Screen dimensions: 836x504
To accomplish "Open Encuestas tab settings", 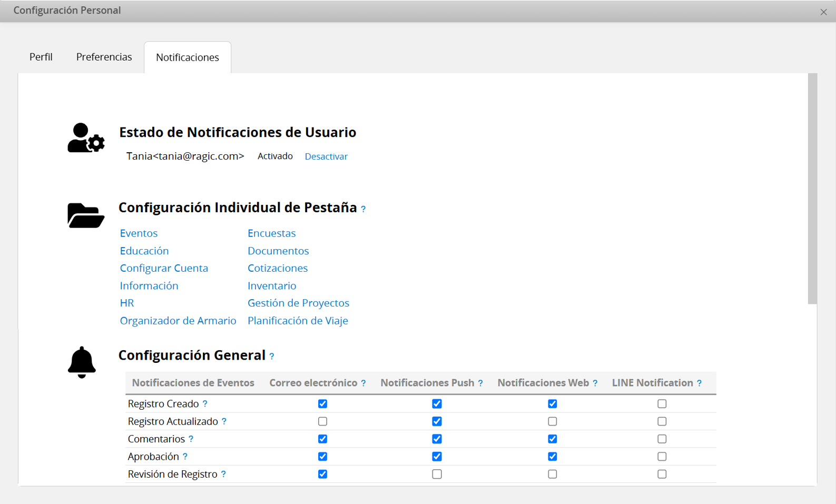I will [272, 233].
